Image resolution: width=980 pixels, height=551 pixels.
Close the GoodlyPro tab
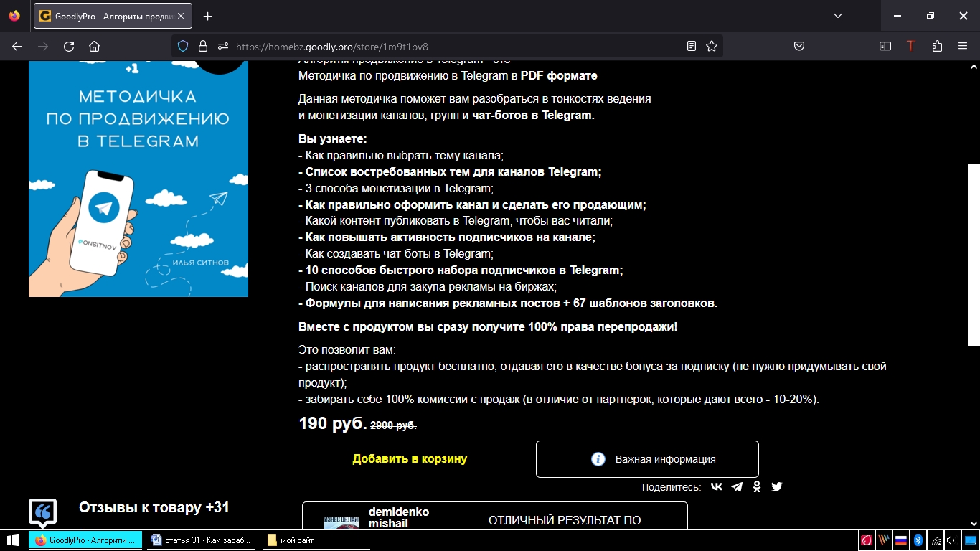(182, 16)
